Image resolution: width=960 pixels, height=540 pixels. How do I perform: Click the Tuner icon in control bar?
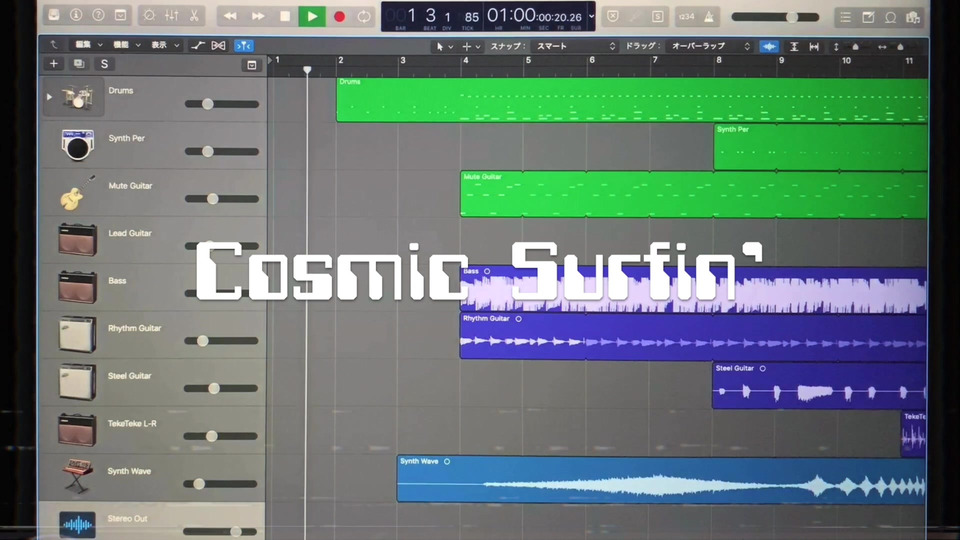(635, 17)
